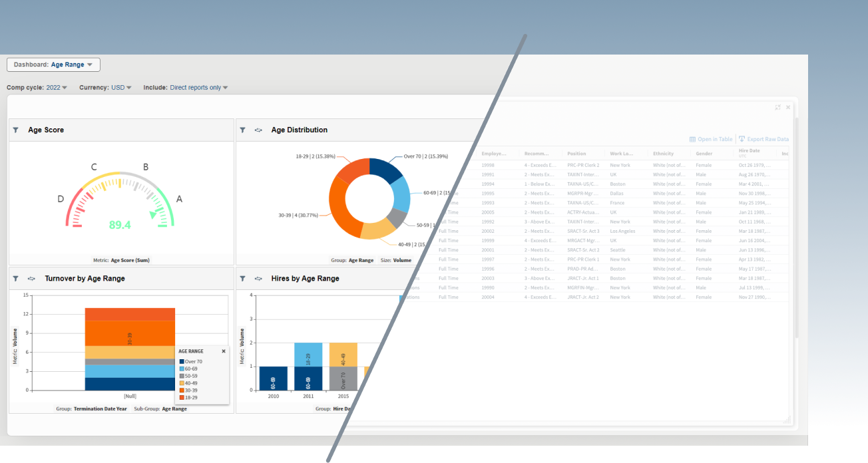Viewport: 868px width, 463px height.
Task: Click the Metric: Age Score (Sum) label
Action: tap(122, 260)
